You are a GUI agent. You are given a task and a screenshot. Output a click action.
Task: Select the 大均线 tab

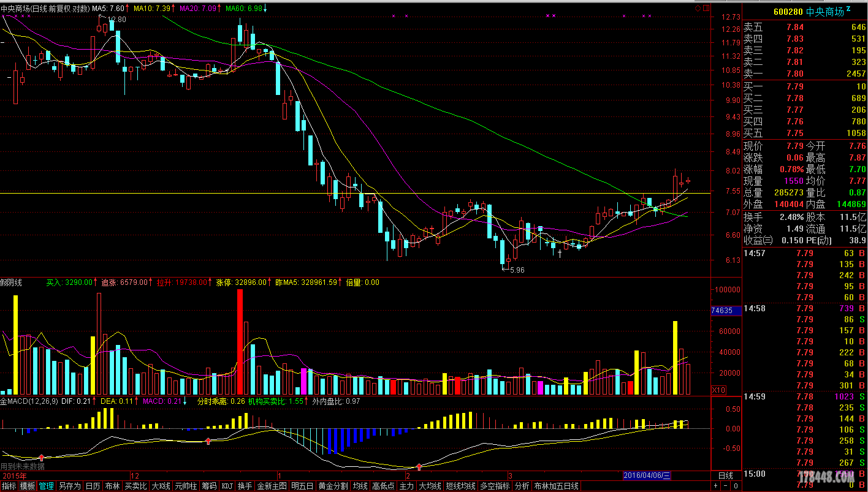pyautogui.click(x=430, y=486)
